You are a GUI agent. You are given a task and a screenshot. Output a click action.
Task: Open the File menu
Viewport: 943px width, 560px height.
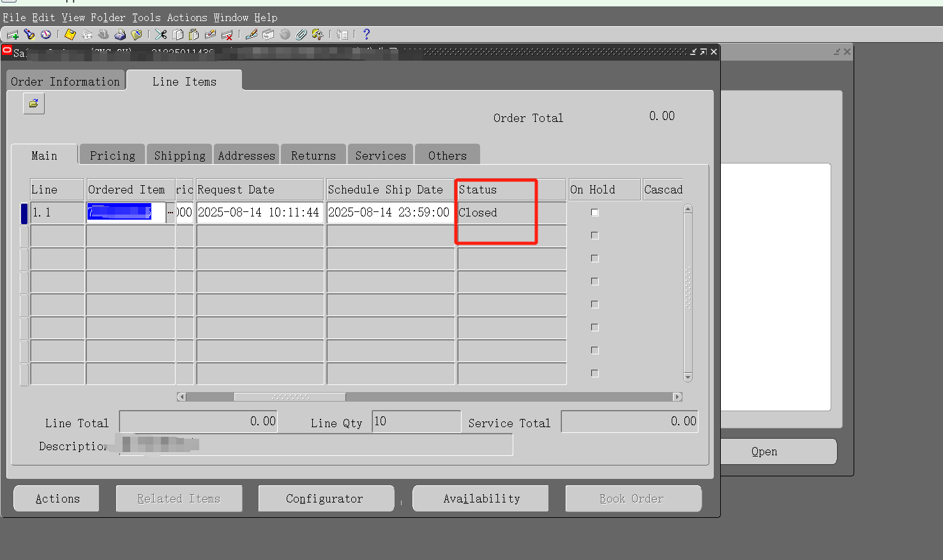point(14,18)
